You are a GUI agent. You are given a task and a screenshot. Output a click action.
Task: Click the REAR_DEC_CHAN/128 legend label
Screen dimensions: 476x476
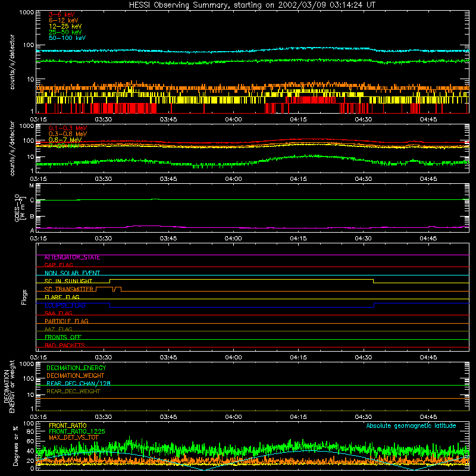pos(79,383)
